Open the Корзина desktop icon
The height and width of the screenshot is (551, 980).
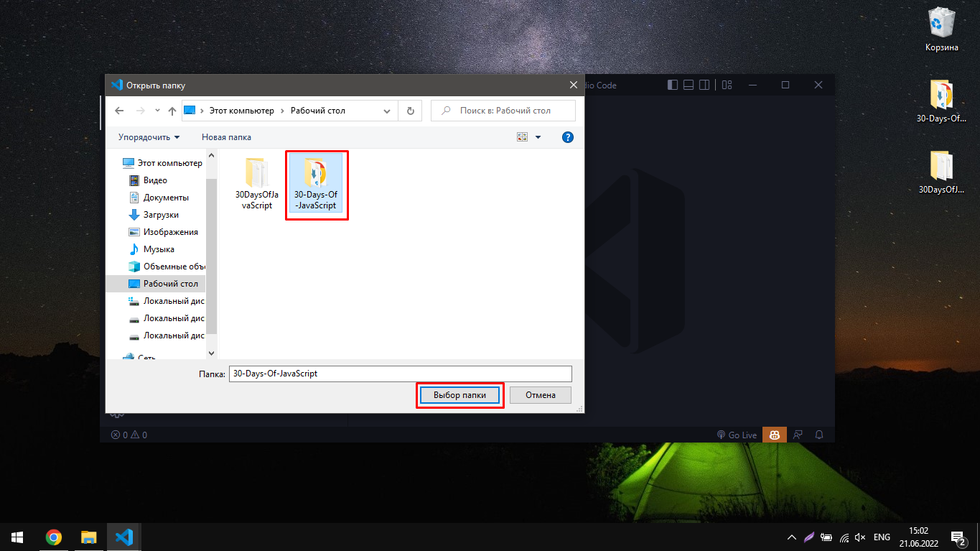(x=941, y=29)
